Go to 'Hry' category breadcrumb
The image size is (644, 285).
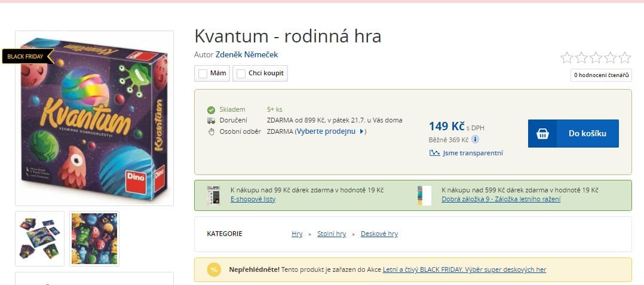(x=297, y=234)
